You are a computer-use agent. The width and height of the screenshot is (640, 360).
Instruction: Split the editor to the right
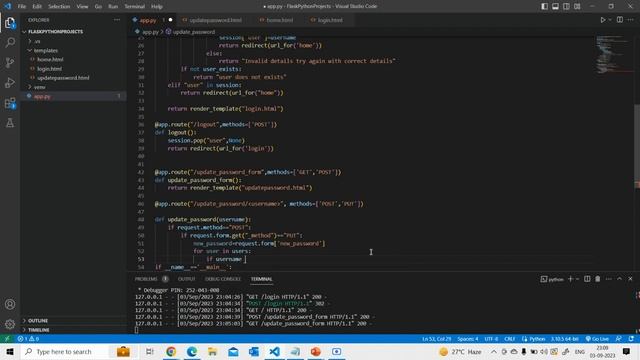[x=620, y=20]
